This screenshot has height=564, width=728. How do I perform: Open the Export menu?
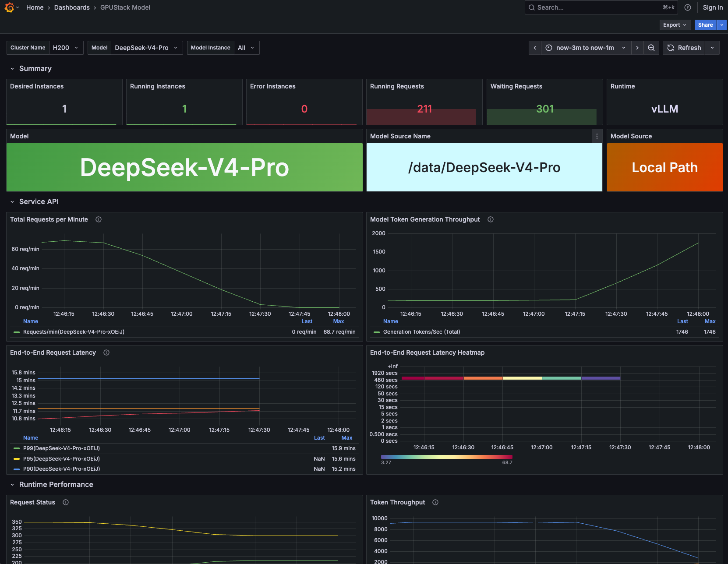[675, 25]
